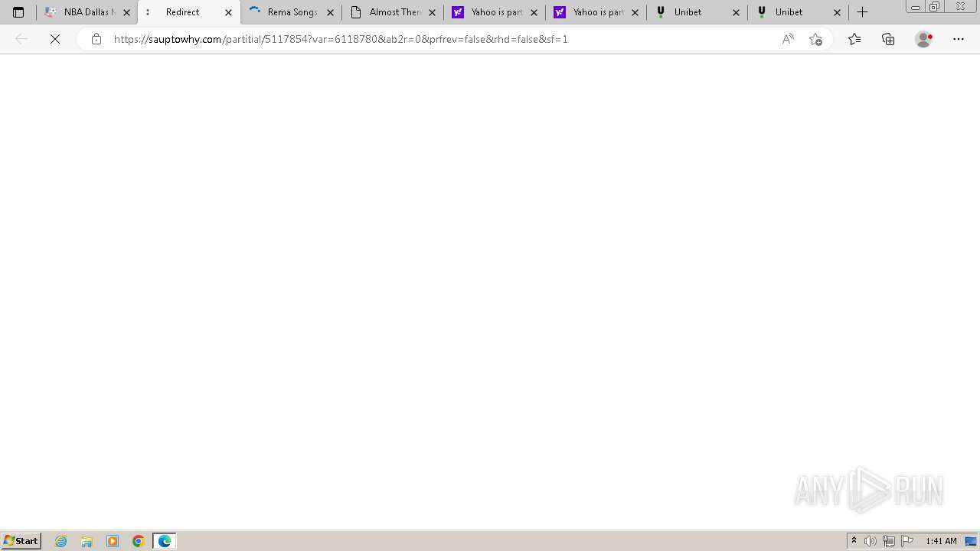This screenshot has width=980, height=551.
Task: Show hidden tray icons
Action: tap(854, 541)
